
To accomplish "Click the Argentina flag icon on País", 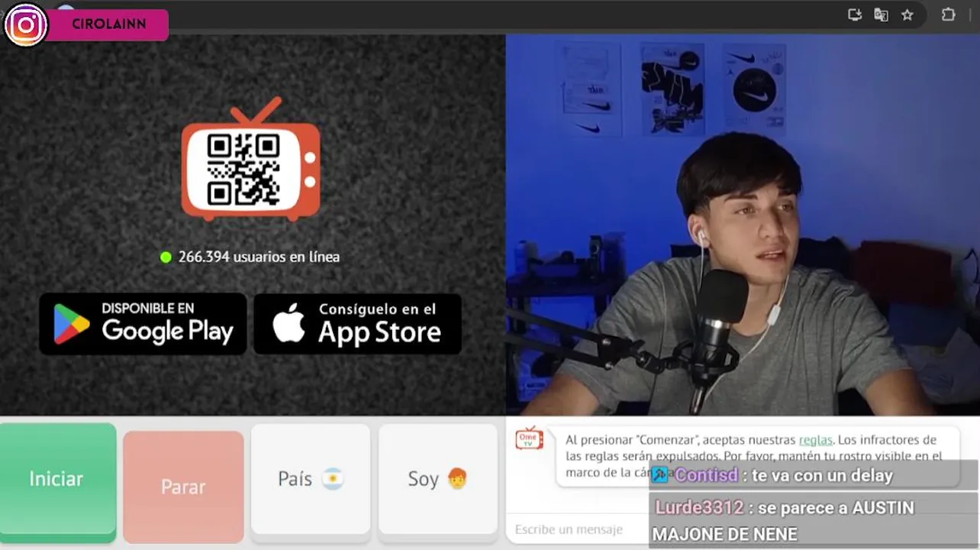I will [332, 479].
